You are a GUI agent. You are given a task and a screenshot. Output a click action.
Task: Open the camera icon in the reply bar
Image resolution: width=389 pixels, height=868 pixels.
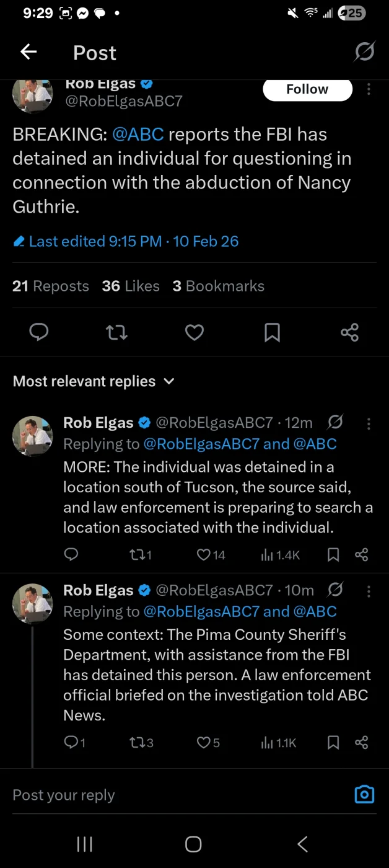tap(364, 794)
